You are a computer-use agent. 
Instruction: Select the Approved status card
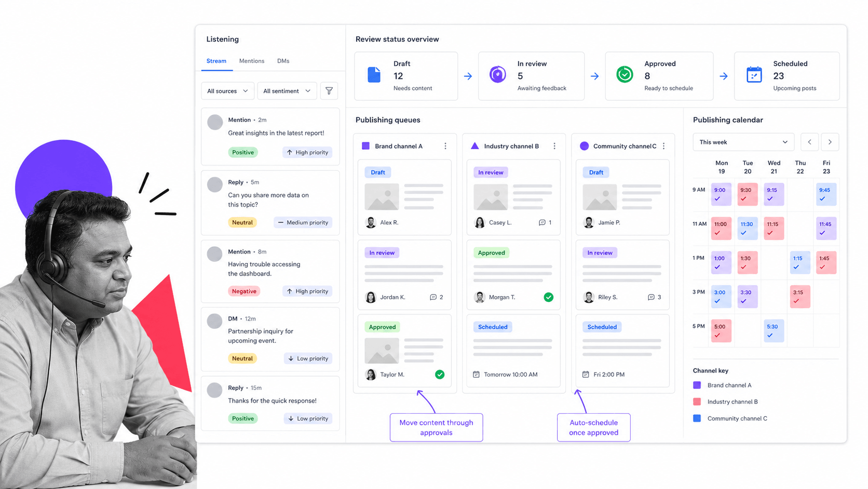(x=659, y=76)
